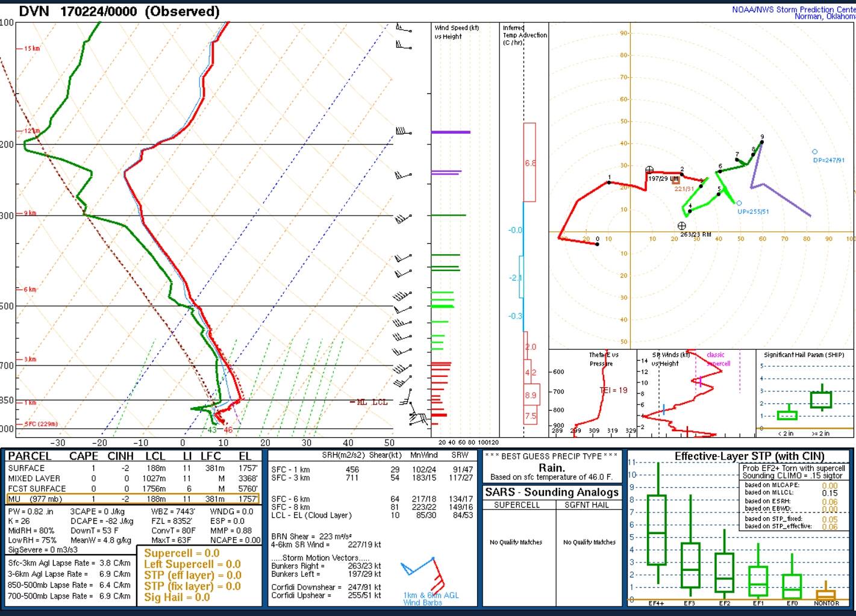Select the "MIXED LAYER" parcel row

coord(133,479)
